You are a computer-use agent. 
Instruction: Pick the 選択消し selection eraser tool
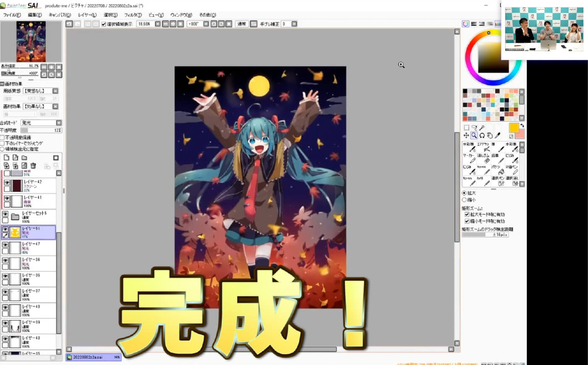(512, 181)
